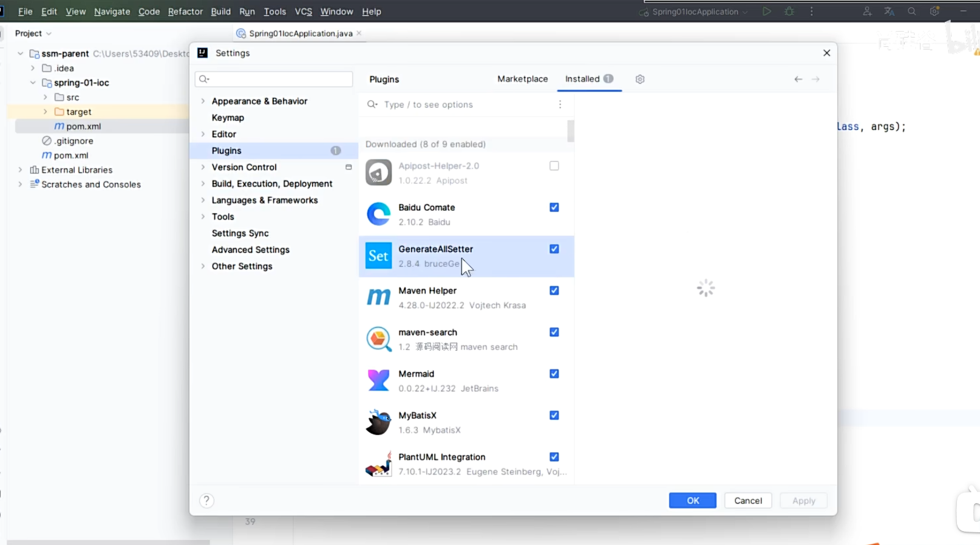The width and height of the screenshot is (980, 545).
Task: Expand the Version Control settings category
Action: coord(203,167)
